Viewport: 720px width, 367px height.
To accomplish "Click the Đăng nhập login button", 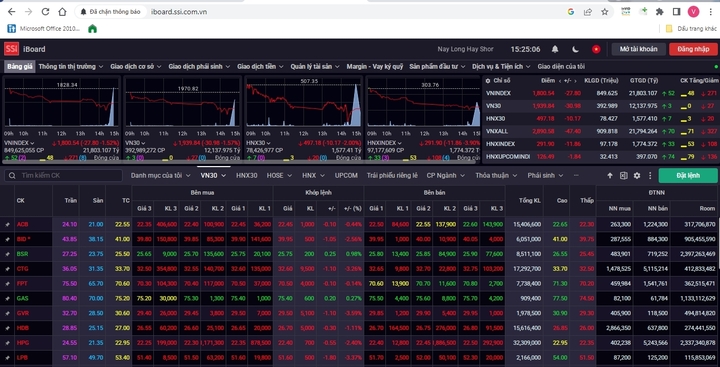I will pyautogui.click(x=693, y=49).
